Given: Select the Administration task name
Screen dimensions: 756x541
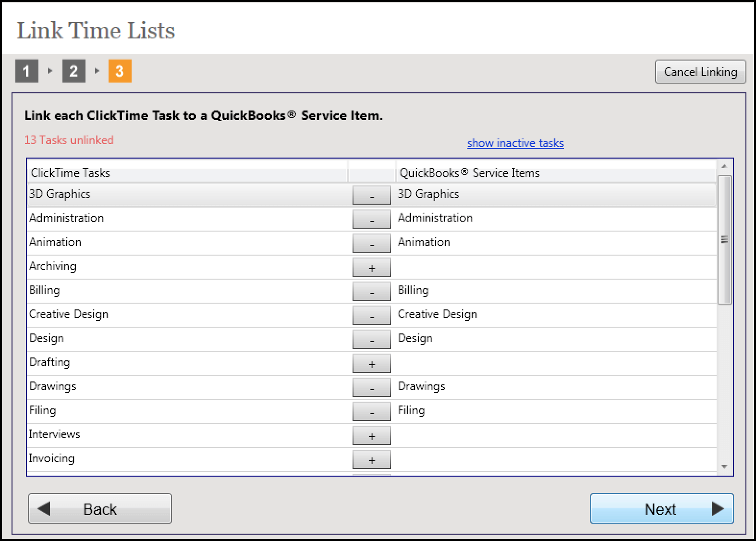Looking at the screenshot, I should click(66, 218).
